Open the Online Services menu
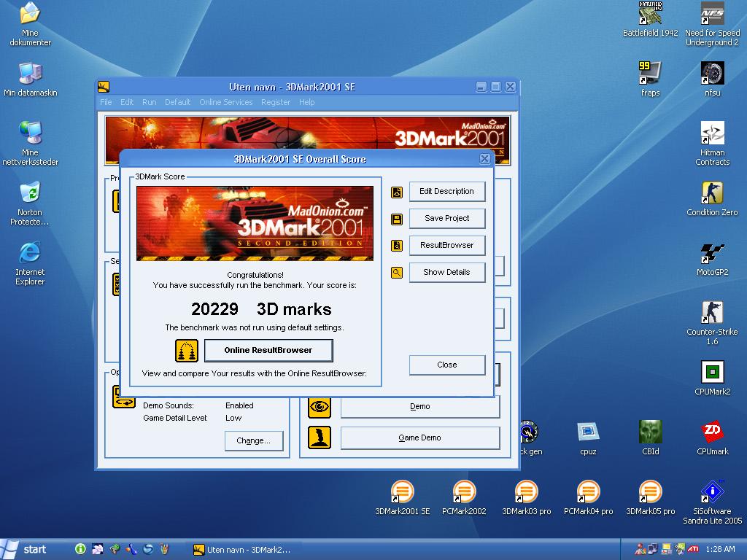Image resolution: width=747 pixels, height=560 pixels. (x=226, y=102)
